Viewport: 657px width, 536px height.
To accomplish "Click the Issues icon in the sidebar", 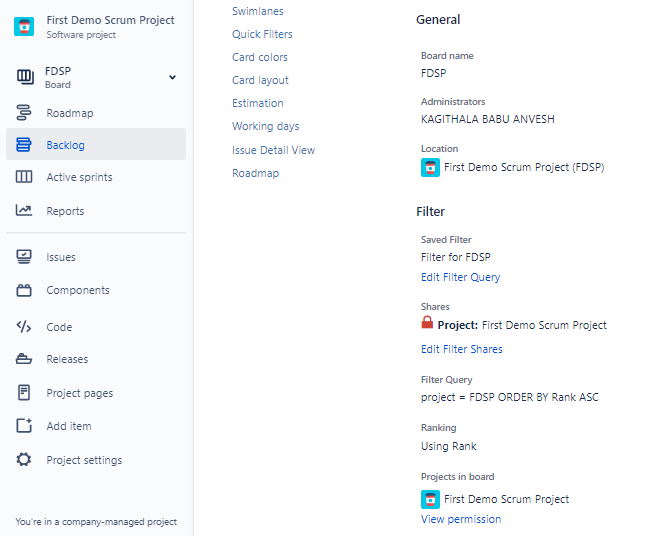I will (24, 256).
